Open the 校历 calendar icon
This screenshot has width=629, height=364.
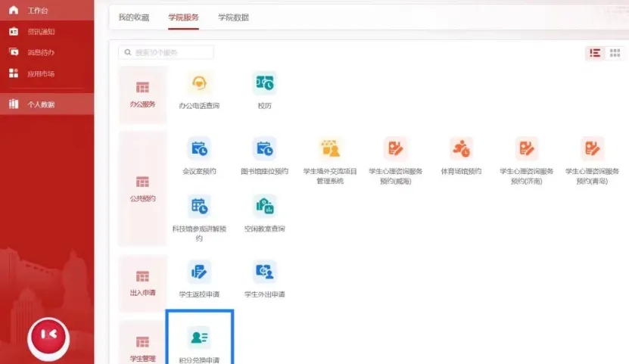click(264, 83)
